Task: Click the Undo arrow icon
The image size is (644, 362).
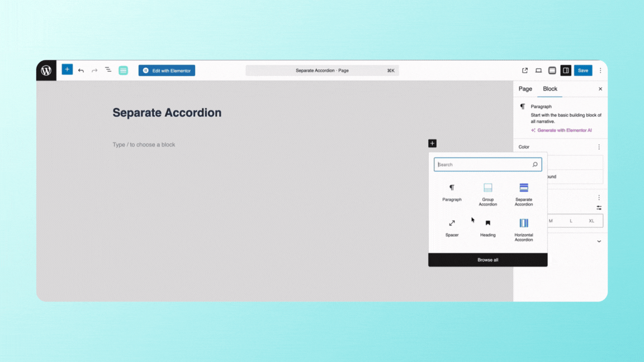Action: [x=81, y=70]
